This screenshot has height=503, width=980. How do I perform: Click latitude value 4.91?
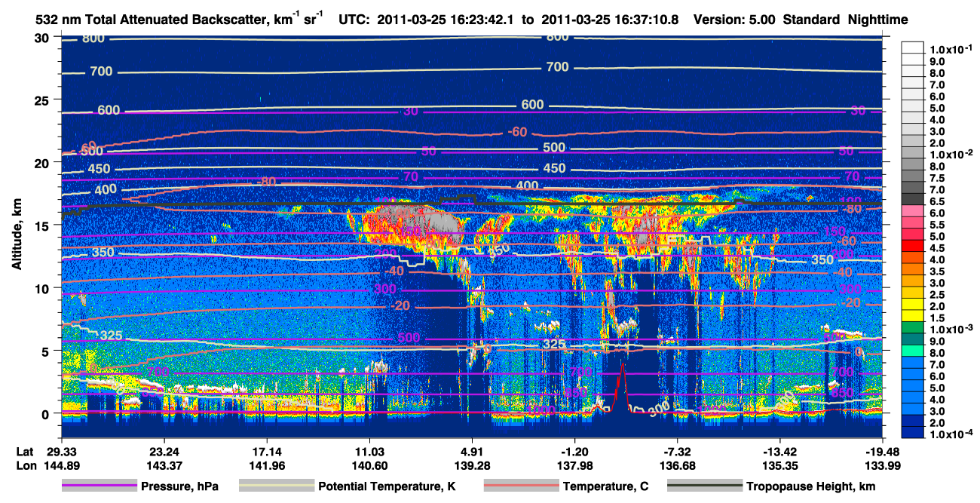coord(472,452)
